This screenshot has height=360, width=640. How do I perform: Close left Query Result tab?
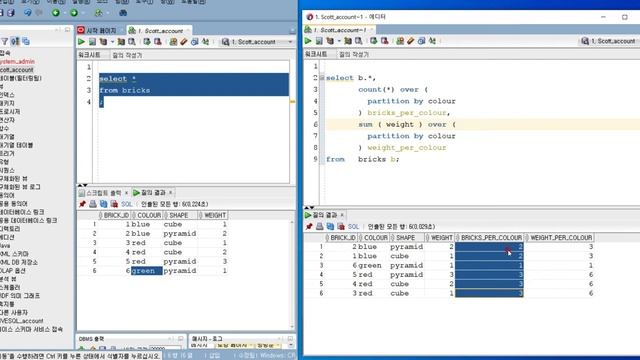tap(171, 193)
